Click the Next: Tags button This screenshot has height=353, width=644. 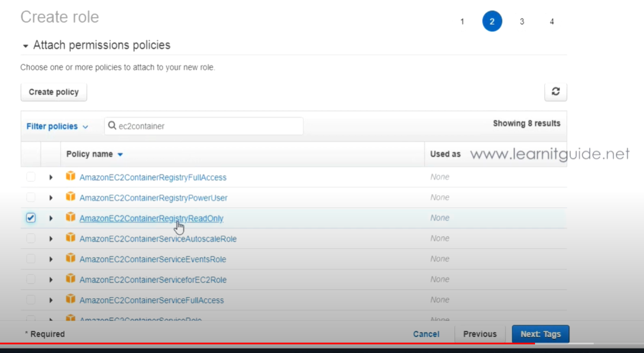tap(540, 334)
